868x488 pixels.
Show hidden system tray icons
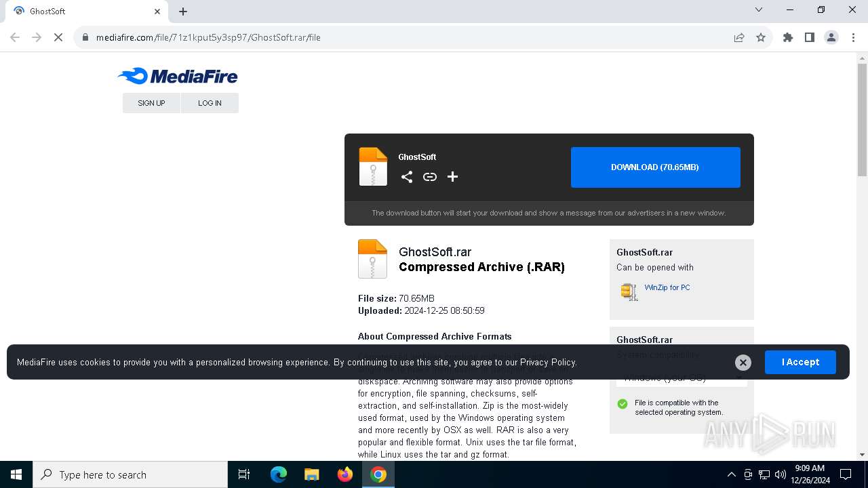[731, 474]
